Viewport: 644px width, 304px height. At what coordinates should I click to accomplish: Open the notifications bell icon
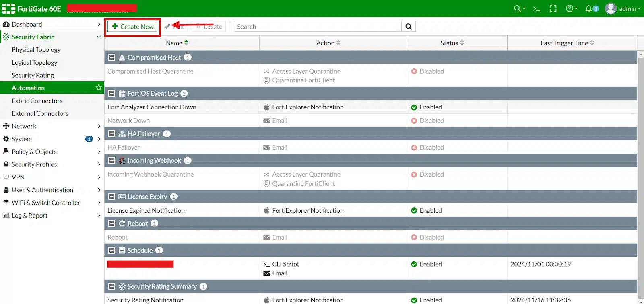[x=589, y=8]
